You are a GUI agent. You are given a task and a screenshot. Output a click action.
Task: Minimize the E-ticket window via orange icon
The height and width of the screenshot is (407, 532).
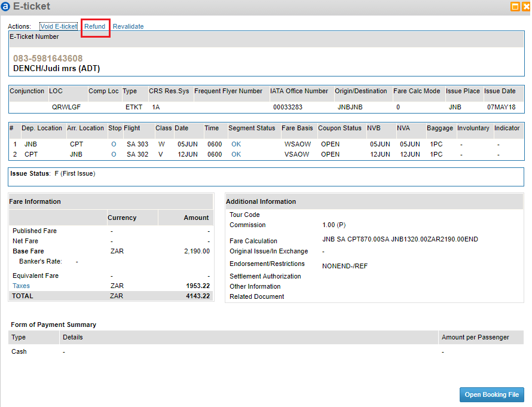click(515, 7)
